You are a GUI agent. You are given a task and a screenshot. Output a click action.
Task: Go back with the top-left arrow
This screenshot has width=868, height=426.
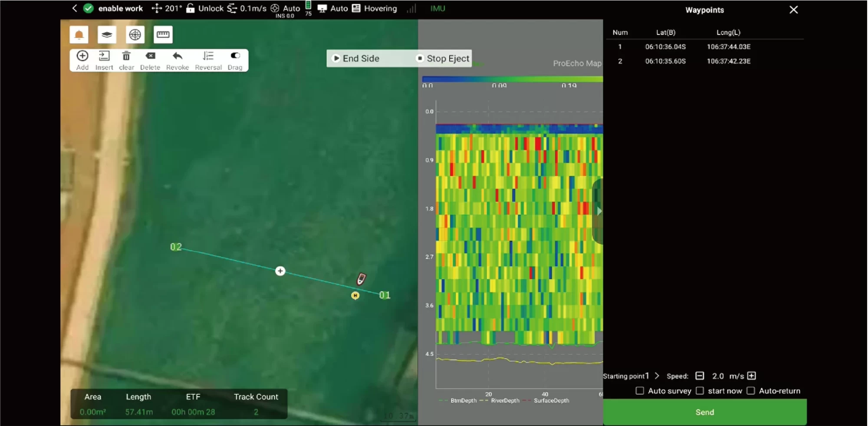tap(75, 8)
